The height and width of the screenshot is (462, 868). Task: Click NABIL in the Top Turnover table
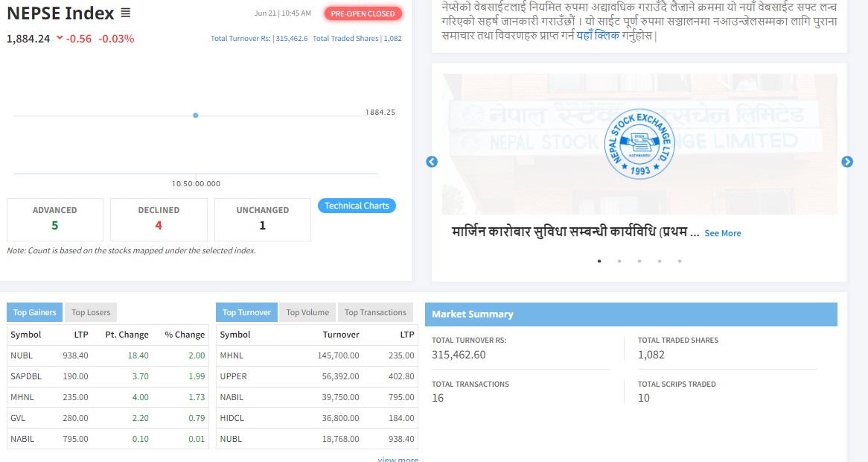232,397
